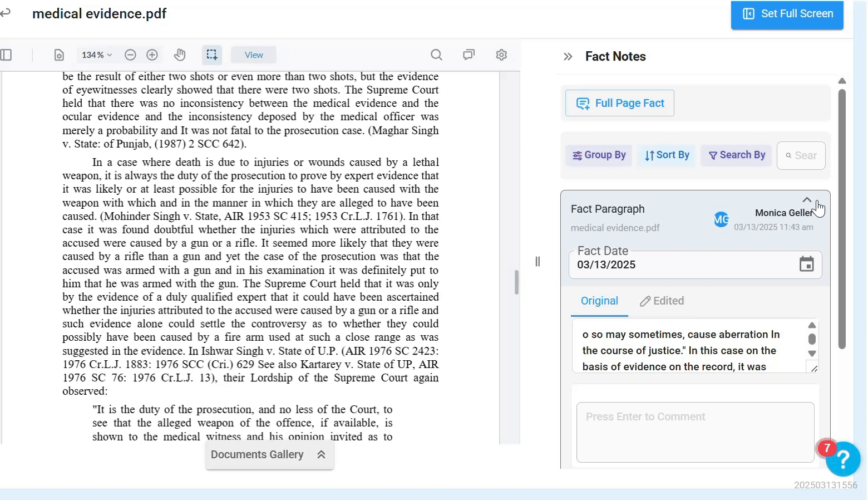Open the Sort By options
Image resolution: width=868 pixels, height=500 pixels.
pyautogui.click(x=667, y=155)
